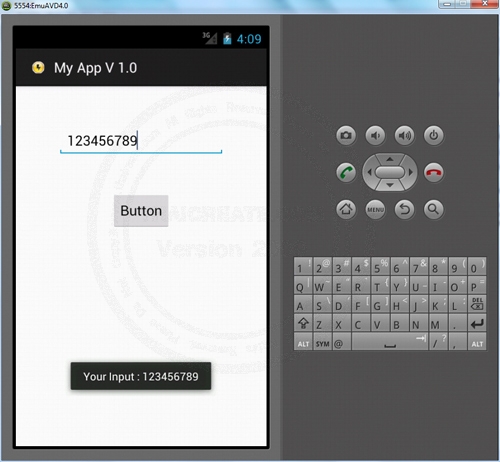Click the W key on the keyboard
The width and height of the screenshot is (500, 462).
point(322,285)
